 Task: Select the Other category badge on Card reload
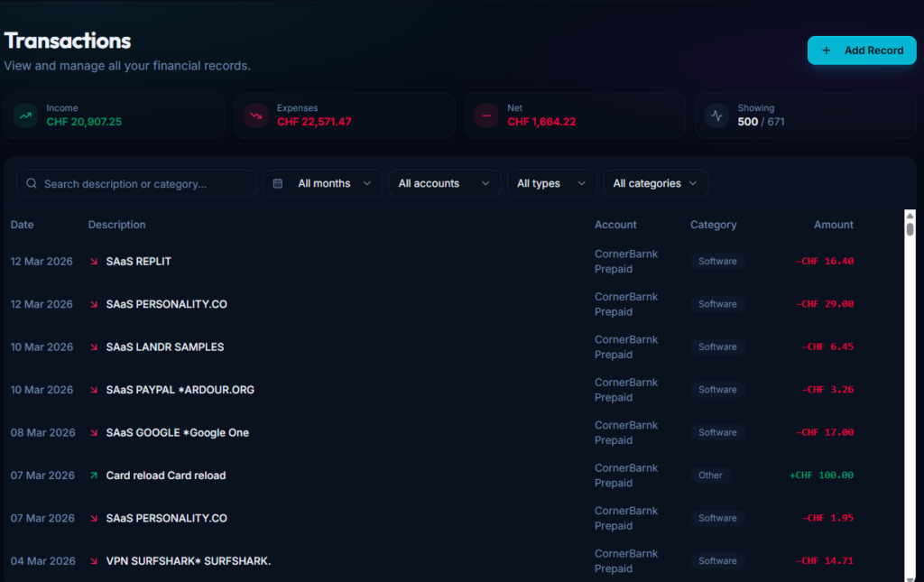[710, 476]
